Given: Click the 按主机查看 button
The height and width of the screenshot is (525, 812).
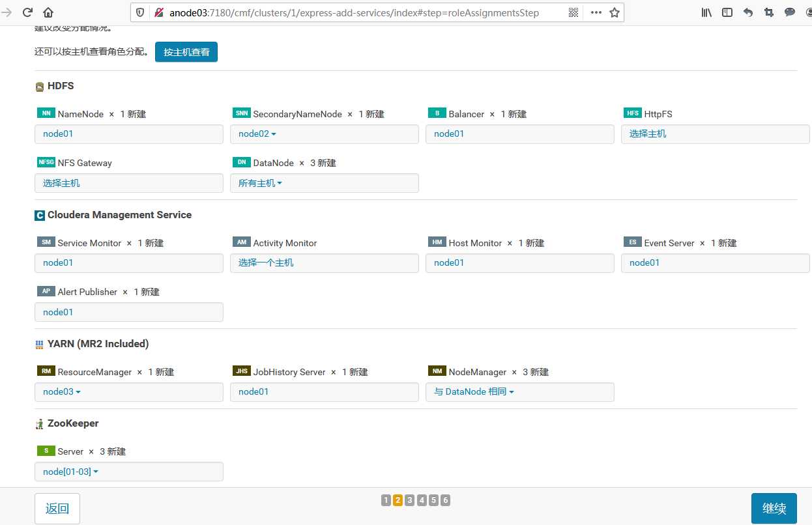Looking at the screenshot, I should pyautogui.click(x=186, y=52).
